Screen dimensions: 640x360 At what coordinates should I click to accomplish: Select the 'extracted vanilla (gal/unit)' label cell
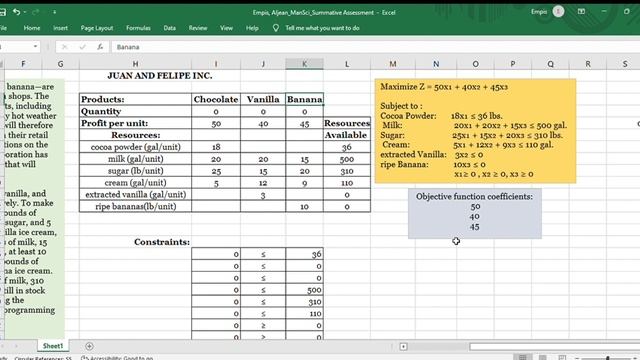[136, 194]
